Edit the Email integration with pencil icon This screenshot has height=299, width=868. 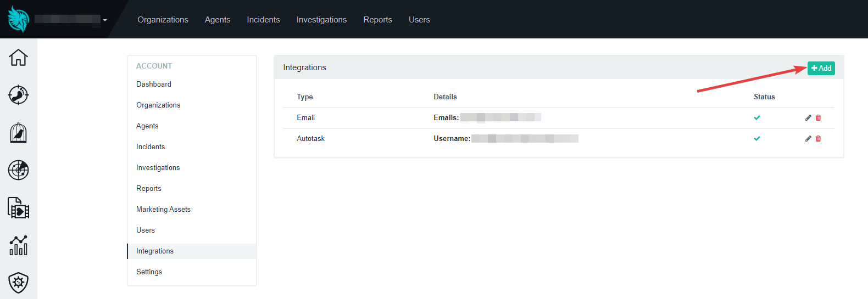pos(808,118)
